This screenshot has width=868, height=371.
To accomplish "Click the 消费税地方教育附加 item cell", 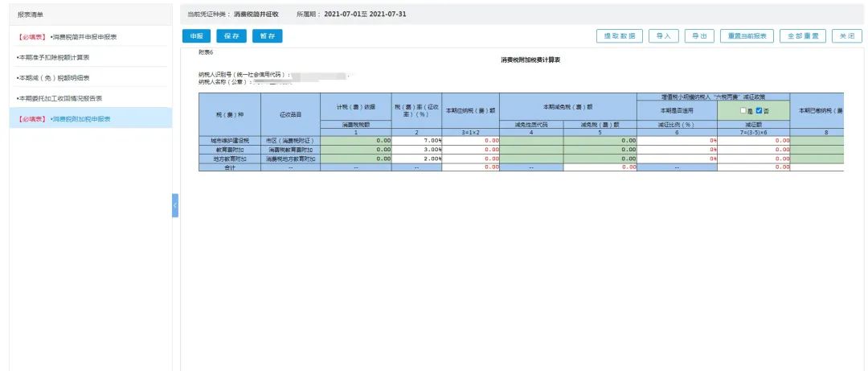I will tap(291, 159).
